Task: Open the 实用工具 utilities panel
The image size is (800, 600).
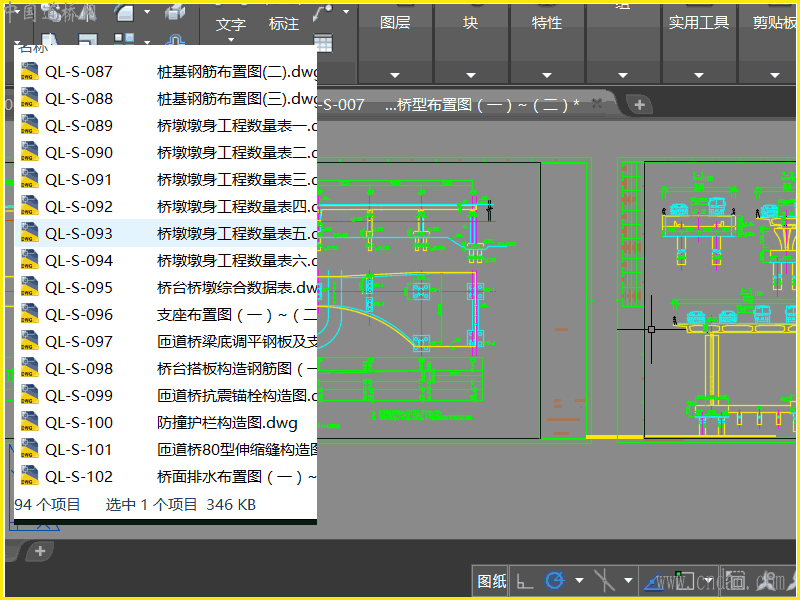Action: click(699, 23)
